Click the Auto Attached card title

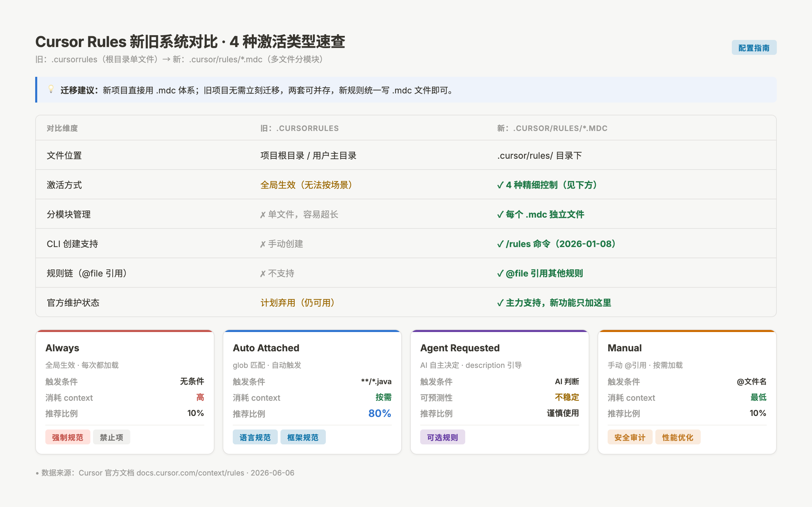[266, 348]
